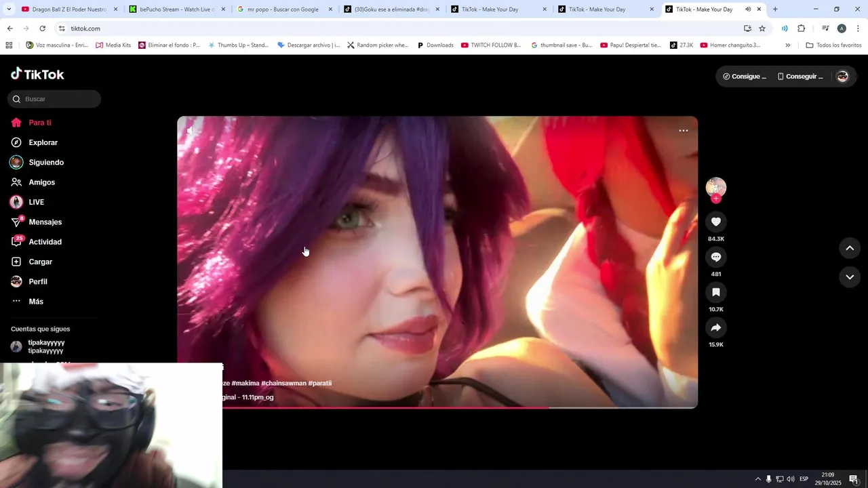Toggle video mute speaker icon

[192, 130]
